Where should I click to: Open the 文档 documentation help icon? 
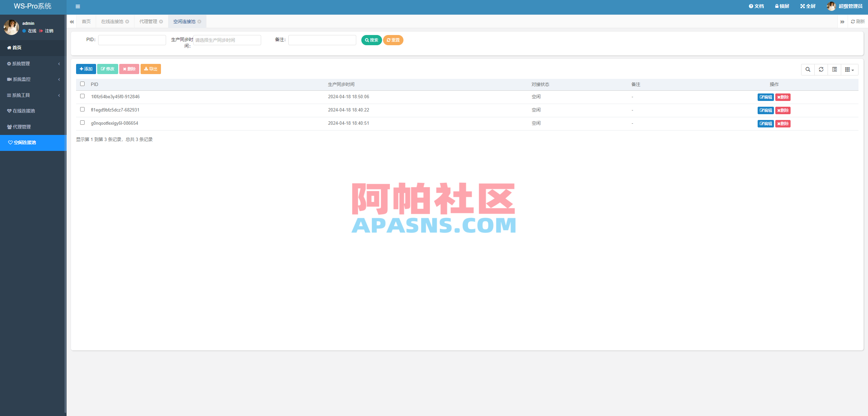[x=756, y=6]
